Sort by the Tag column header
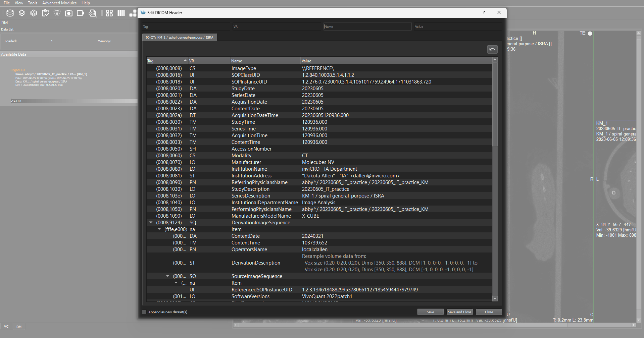Viewport: 644px width, 338px height. click(167, 61)
